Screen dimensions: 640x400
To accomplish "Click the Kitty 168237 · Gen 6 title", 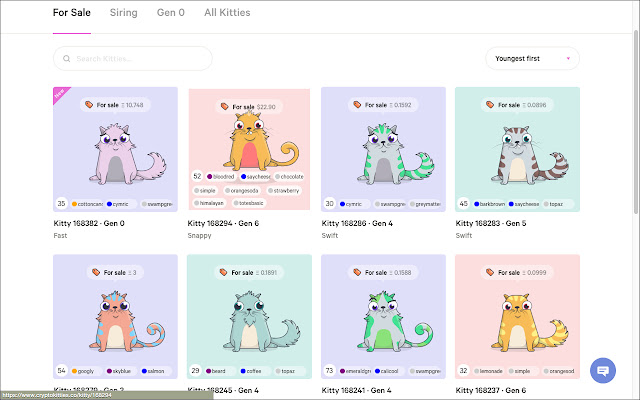I will click(491, 390).
